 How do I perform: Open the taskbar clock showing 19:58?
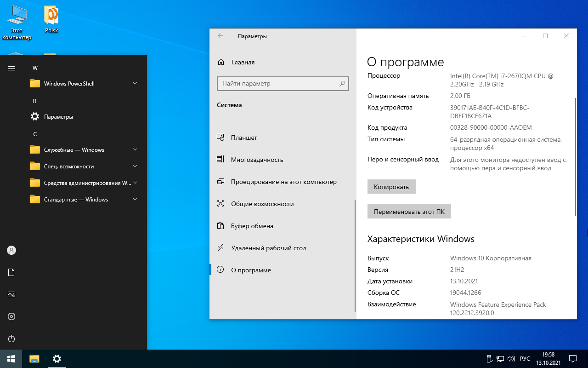(x=548, y=359)
